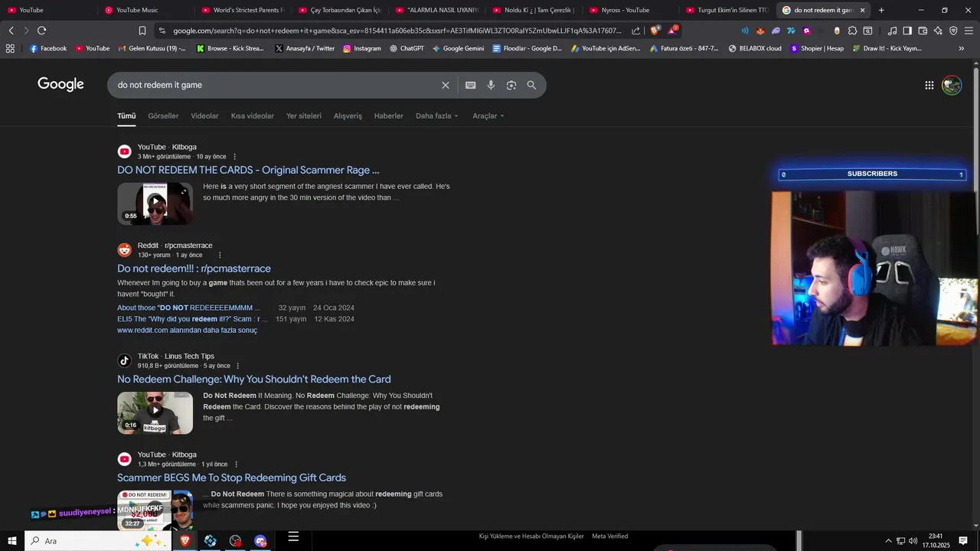Open the three-dot menu for Kitboga 10 ay önce result
This screenshot has height=551, width=980.
pyautogui.click(x=234, y=156)
